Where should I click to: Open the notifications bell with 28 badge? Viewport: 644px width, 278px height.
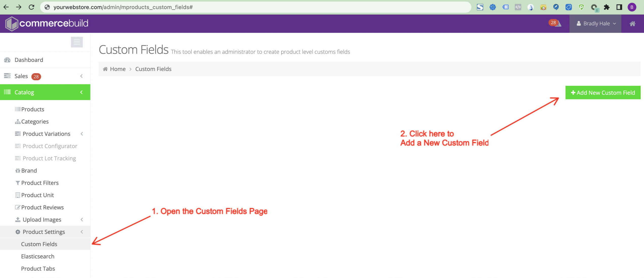pos(556,24)
